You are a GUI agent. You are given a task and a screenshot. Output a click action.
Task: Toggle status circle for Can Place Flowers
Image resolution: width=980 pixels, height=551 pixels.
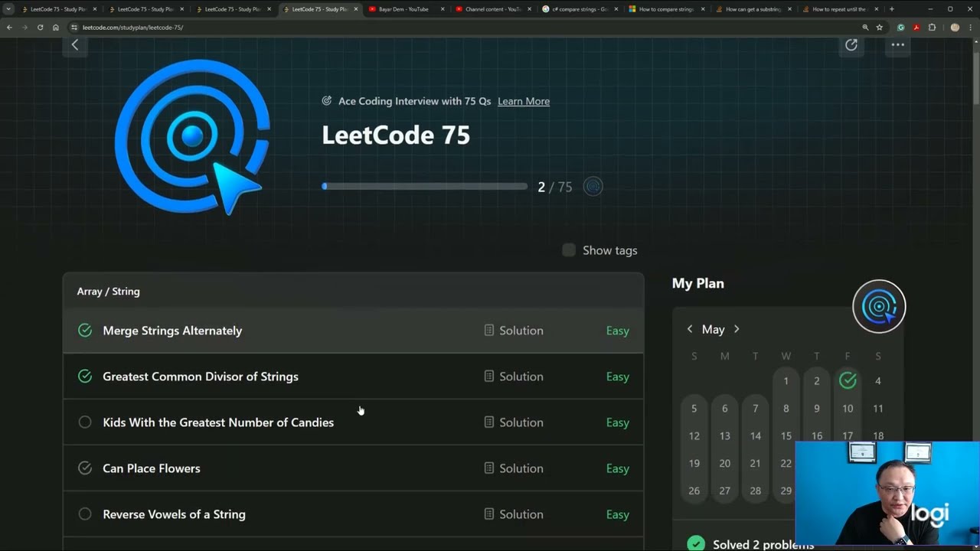[x=85, y=468]
